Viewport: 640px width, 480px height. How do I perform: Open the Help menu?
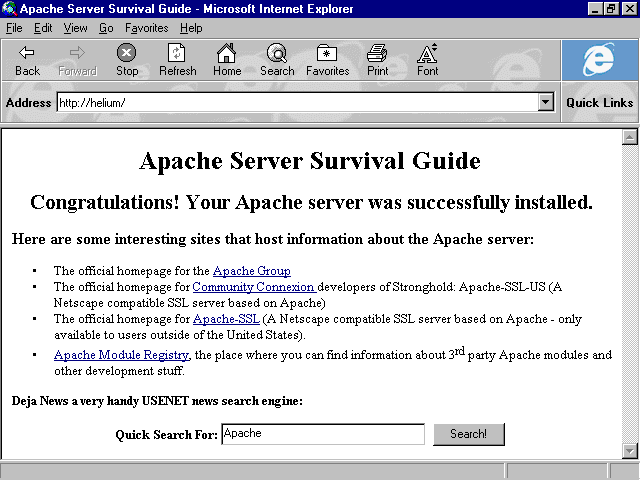(191, 28)
